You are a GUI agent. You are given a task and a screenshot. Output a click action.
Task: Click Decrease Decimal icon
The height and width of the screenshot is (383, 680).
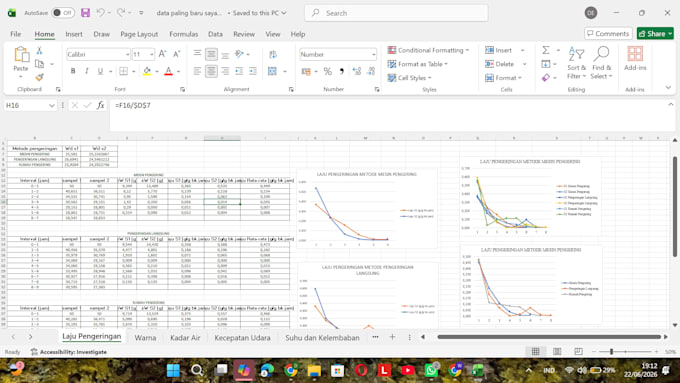coord(371,71)
